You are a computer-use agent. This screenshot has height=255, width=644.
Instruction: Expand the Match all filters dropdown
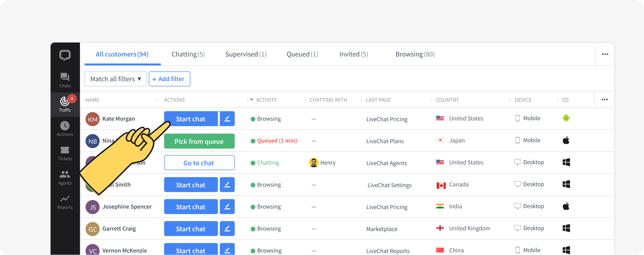pyautogui.click(x=116, y=79)
